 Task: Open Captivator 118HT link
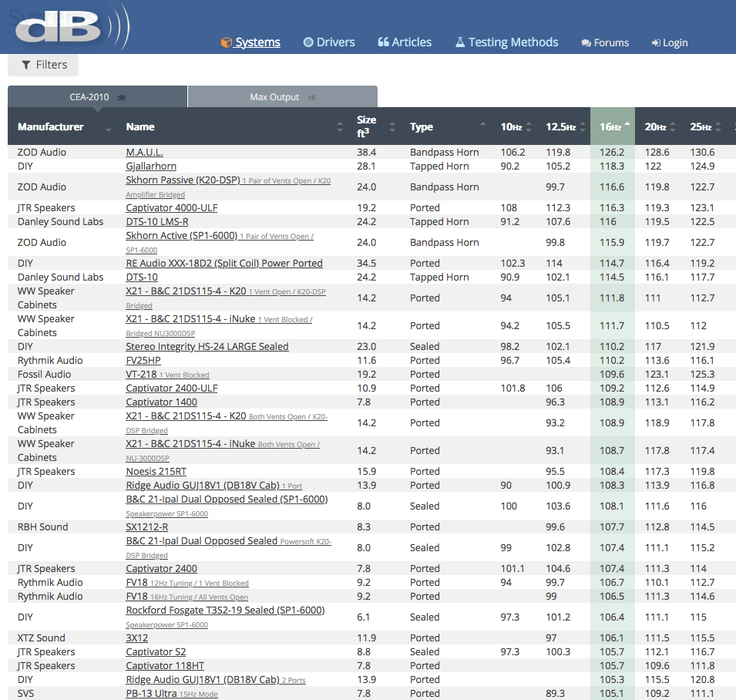point(165,666)
